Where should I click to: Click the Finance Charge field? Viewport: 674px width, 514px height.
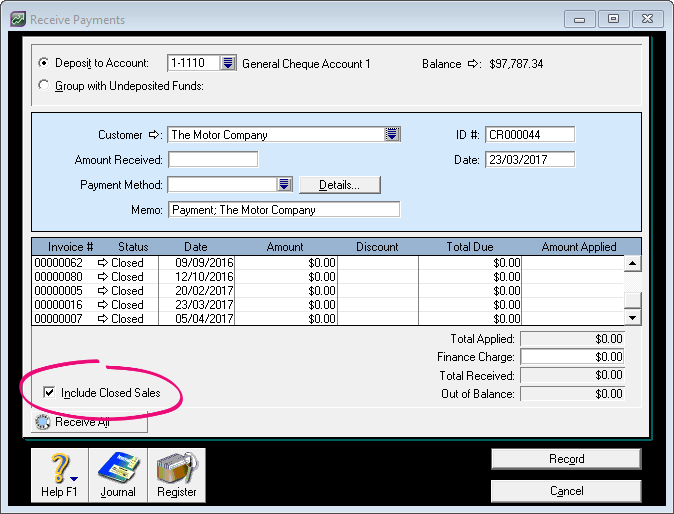click(574, 357)
